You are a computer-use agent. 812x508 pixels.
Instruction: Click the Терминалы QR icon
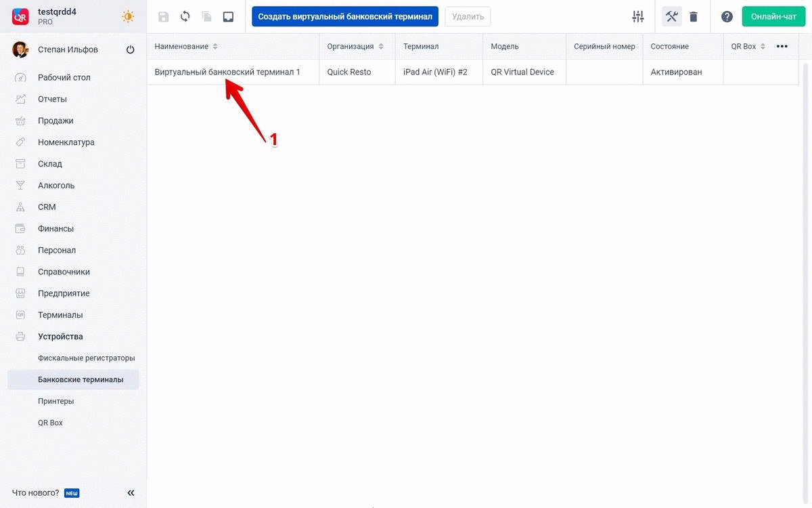tap(20, 315)
